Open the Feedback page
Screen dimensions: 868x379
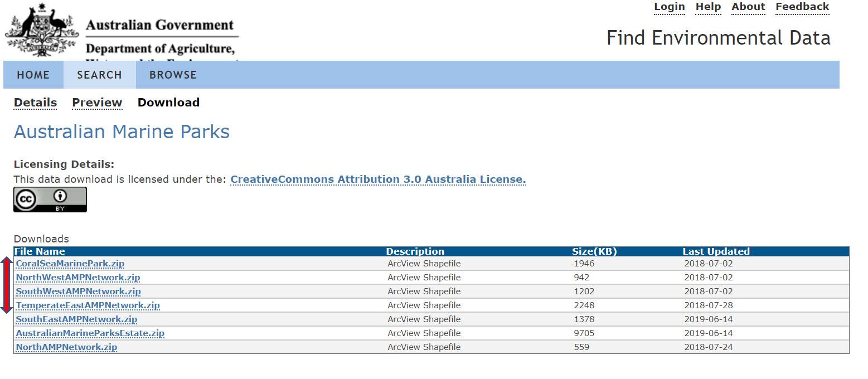[802, 7]
